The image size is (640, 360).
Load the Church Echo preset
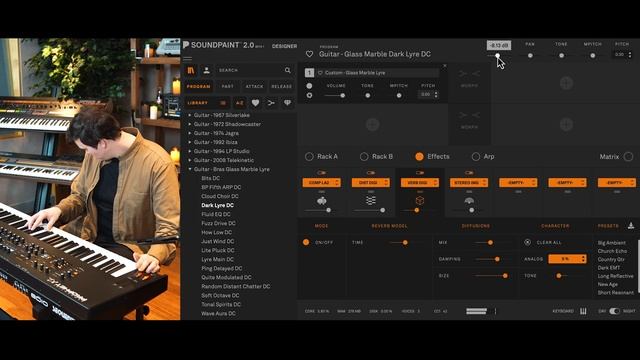coord(612,251)
